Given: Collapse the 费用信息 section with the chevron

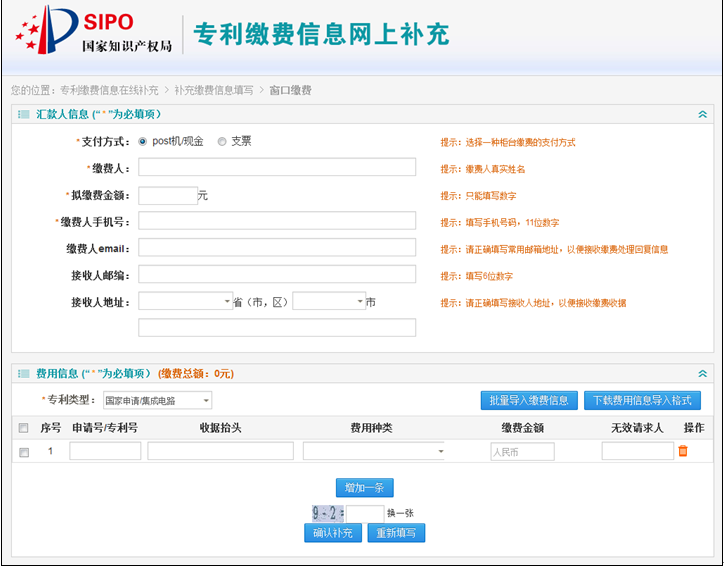Looking at the screenshot, I should point(702,373).
